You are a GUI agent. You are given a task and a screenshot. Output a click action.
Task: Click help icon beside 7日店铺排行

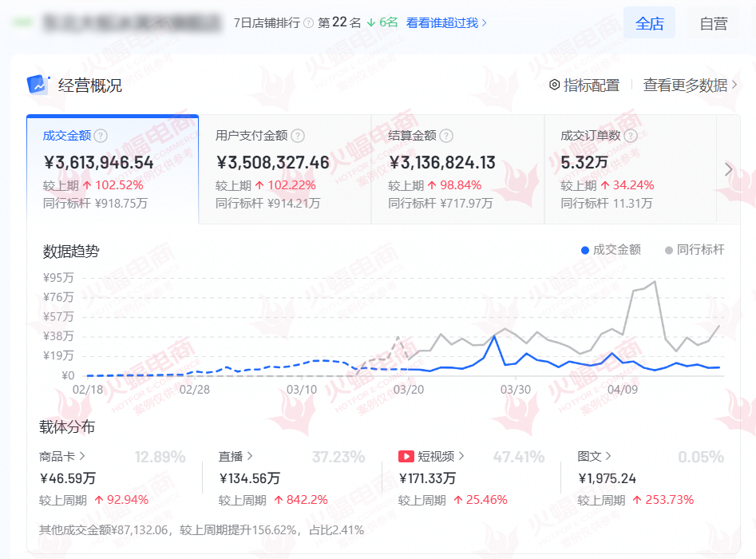[x=309, y=23]
